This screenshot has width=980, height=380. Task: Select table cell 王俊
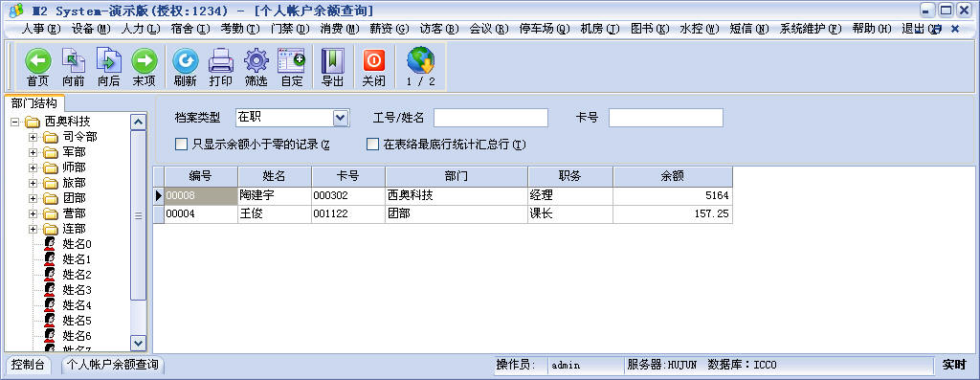[275, 213]
